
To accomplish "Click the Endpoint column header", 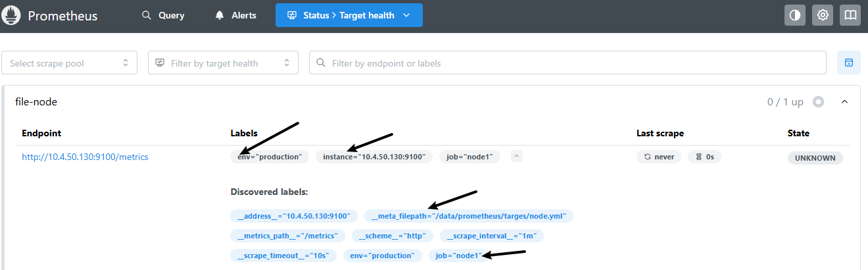I will coord(41,133).
